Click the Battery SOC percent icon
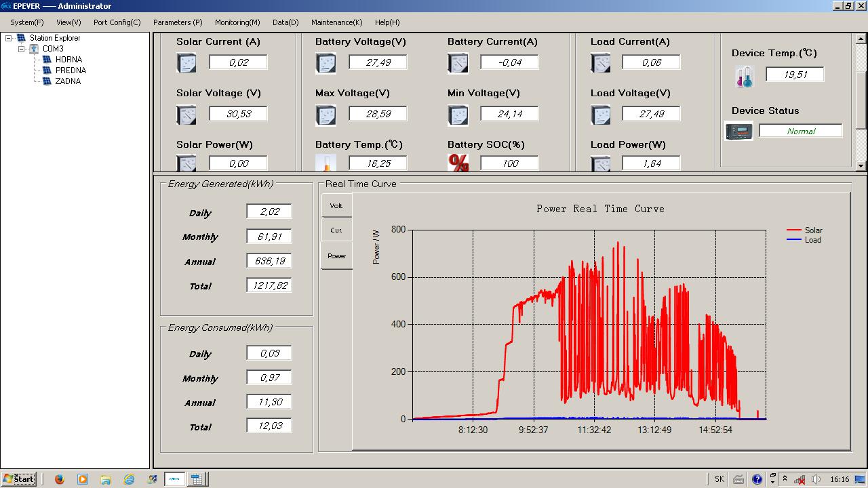 pyautogui.click(x=458, y=163)
